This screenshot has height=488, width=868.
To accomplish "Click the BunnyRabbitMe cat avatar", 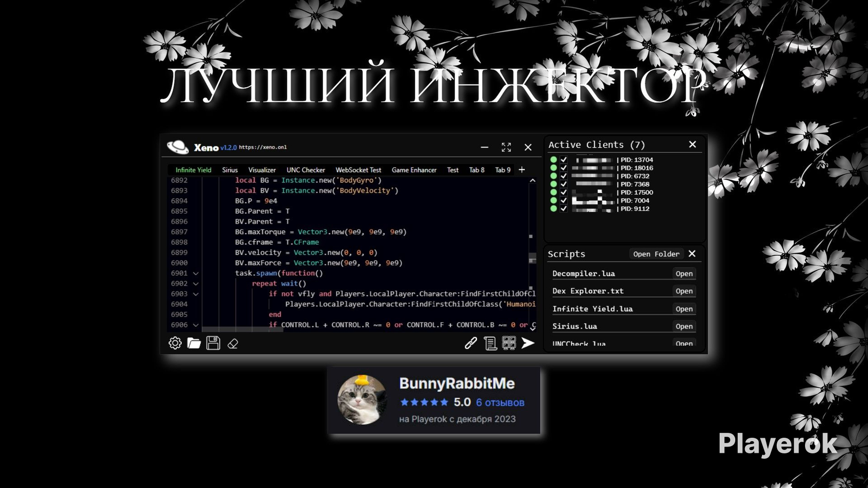I will 362,400.
